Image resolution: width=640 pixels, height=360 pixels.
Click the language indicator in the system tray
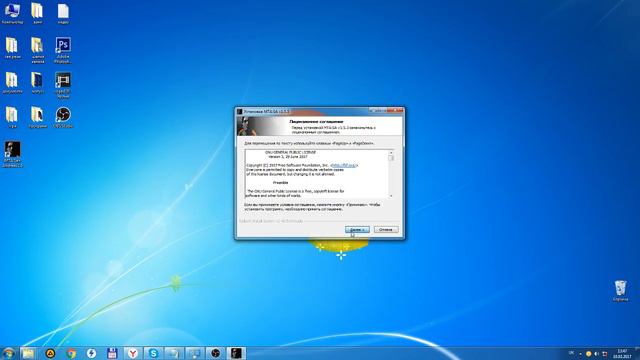pyautogui.click(x=571, y=353)
